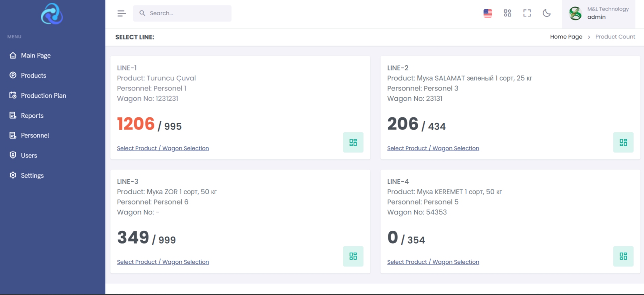
Task: Click the Settings gear icon in sidebar
Action: point(13,175)
